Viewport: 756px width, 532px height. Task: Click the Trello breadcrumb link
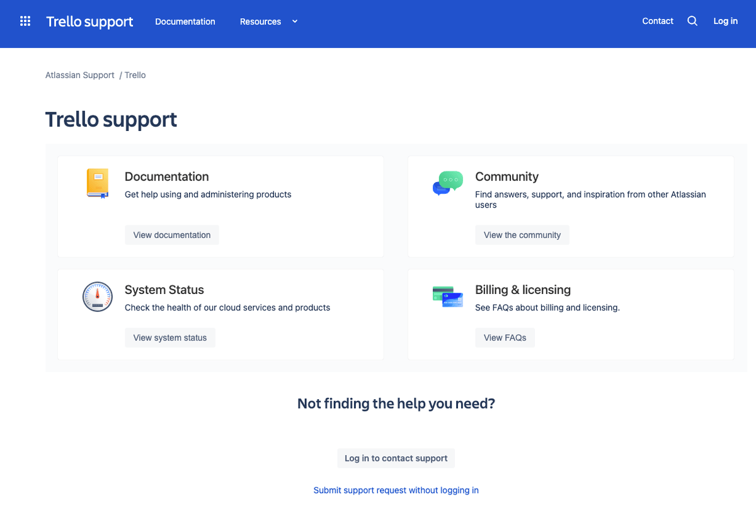click(135, 75)
